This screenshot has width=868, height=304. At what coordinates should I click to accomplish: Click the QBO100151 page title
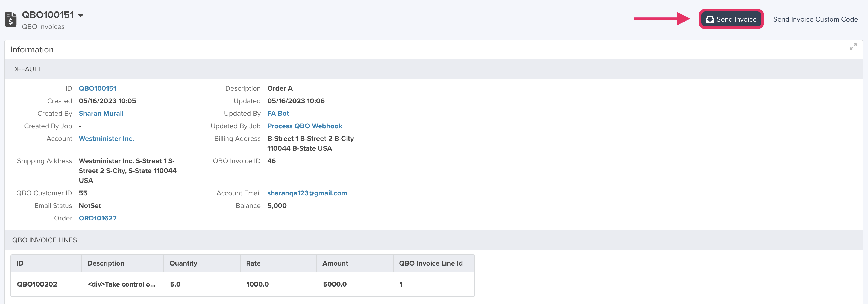[x=48, y=15]
